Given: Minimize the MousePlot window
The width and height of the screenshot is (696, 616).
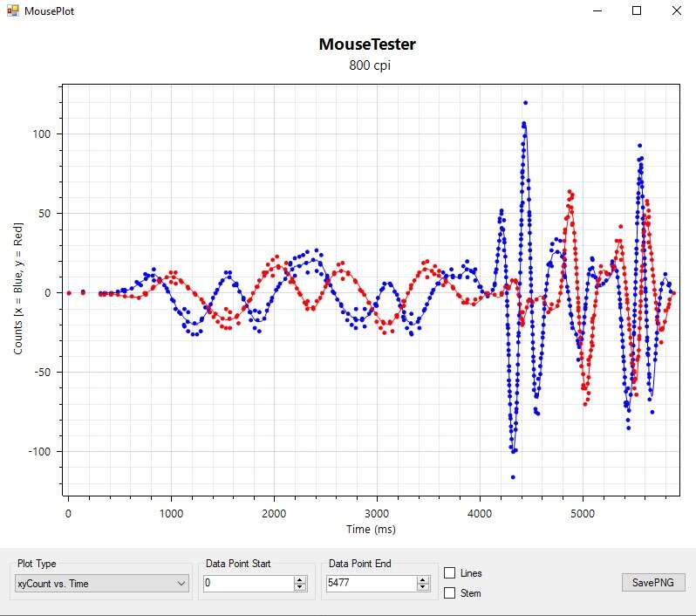Looking at the screenshot, I should point(598,11).
